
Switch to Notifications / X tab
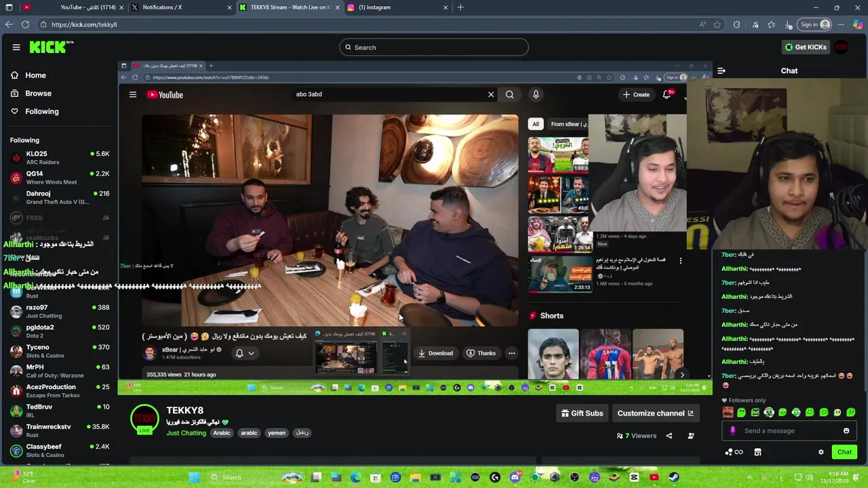[180, 7]
